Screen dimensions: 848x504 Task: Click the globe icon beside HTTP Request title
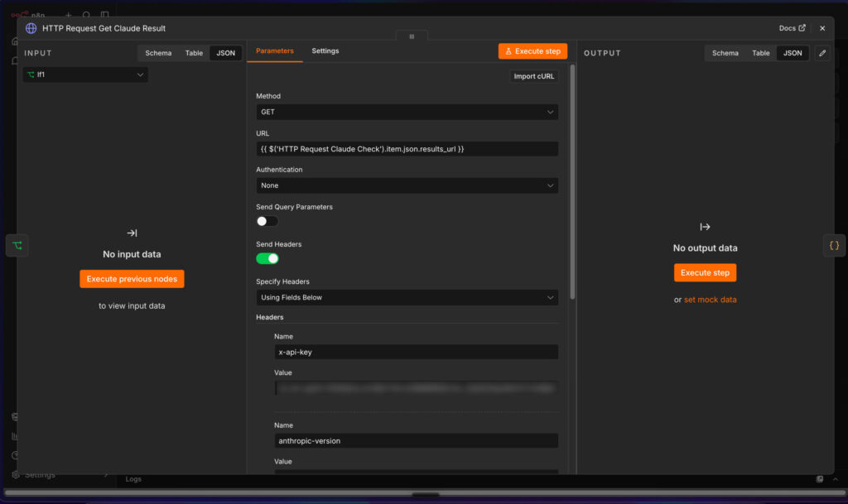[x=31, y=28]
